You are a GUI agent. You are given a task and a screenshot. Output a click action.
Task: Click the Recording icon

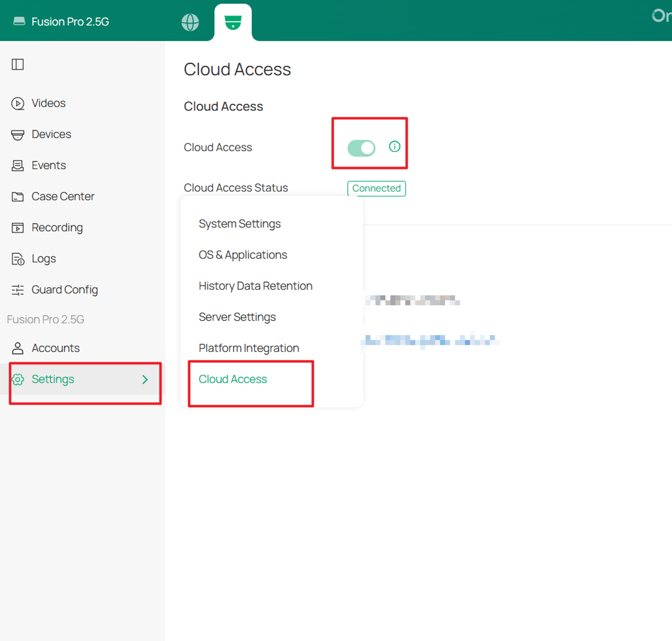click(x=18, y=228)
